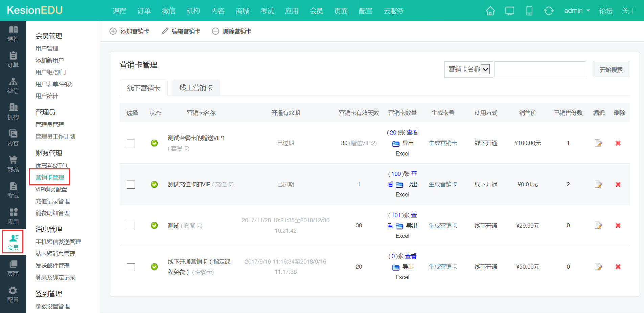Viewport: 644px width, 313px height.
Task: Check the box for 线下开通营销卡 row
Action: pos(131,267)
